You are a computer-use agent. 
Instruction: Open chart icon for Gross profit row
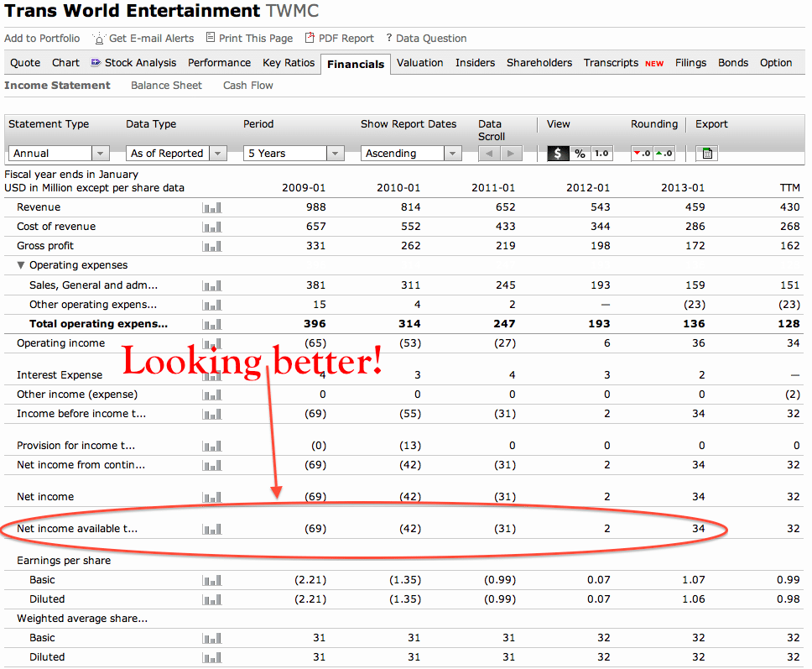pos(211,246)
